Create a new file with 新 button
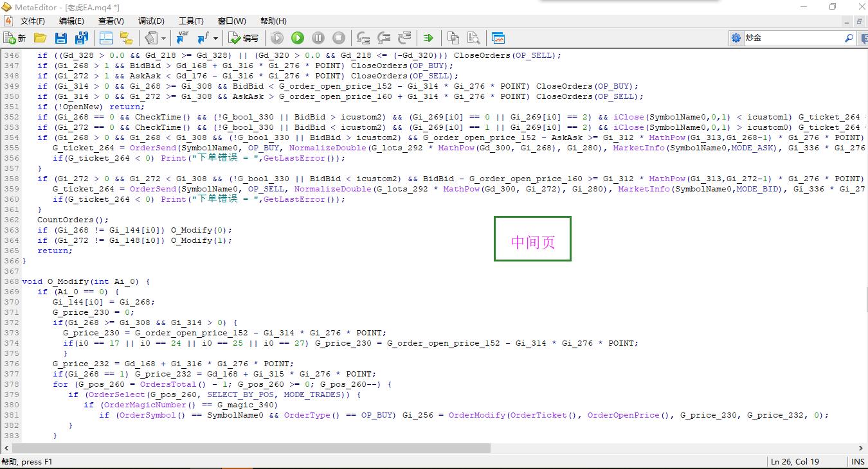This screenshot has width=868, height=469. [14, 38]
